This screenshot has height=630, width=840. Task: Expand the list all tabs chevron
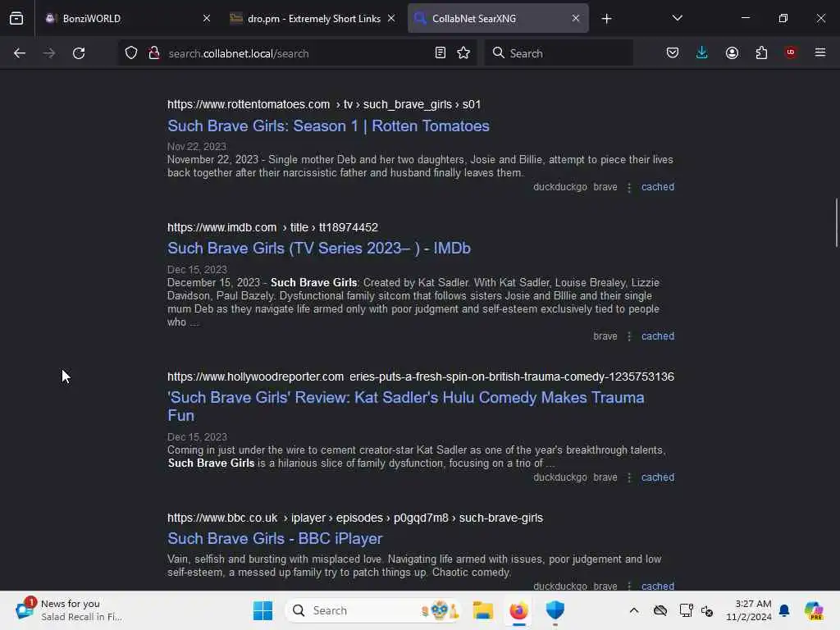(x=677, y=18)
